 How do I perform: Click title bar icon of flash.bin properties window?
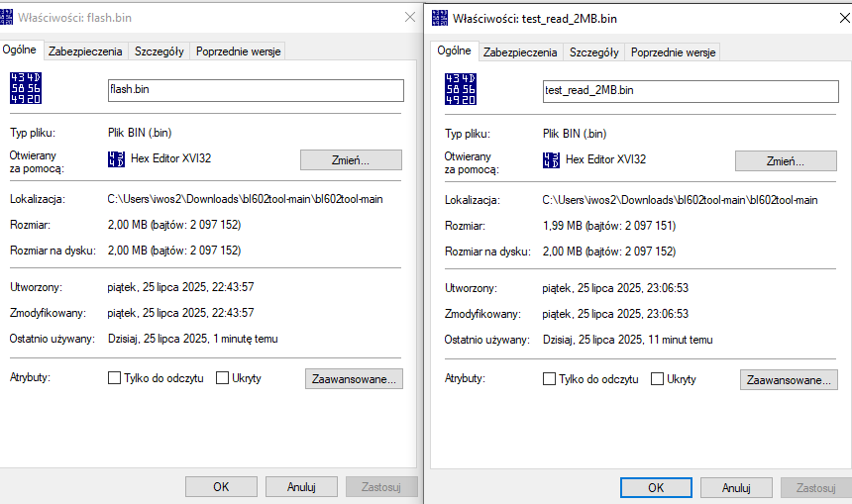tap(6, 17)
